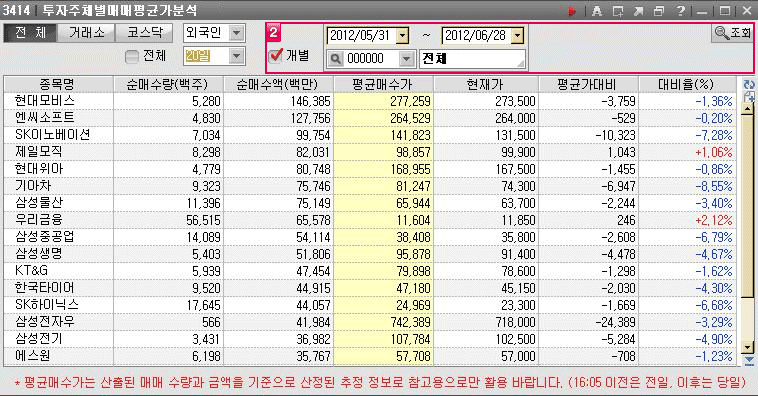The width and height of the screenshot is (758, 396).
Task: Click the cascading windows icon
Action: 659,11
